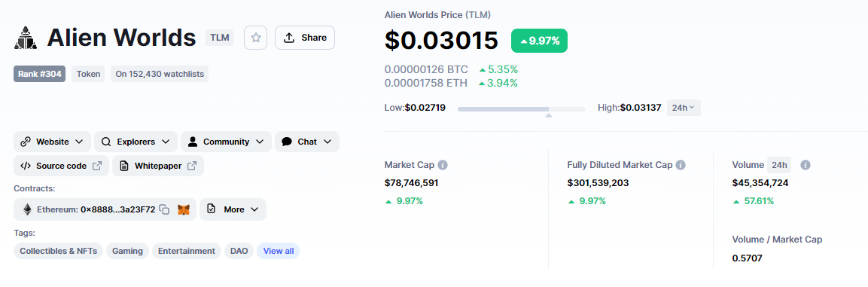Open the Website dropdown
The width and height of the screenshot is (868, 287).
pyautogui.click(x=52, y=142)
